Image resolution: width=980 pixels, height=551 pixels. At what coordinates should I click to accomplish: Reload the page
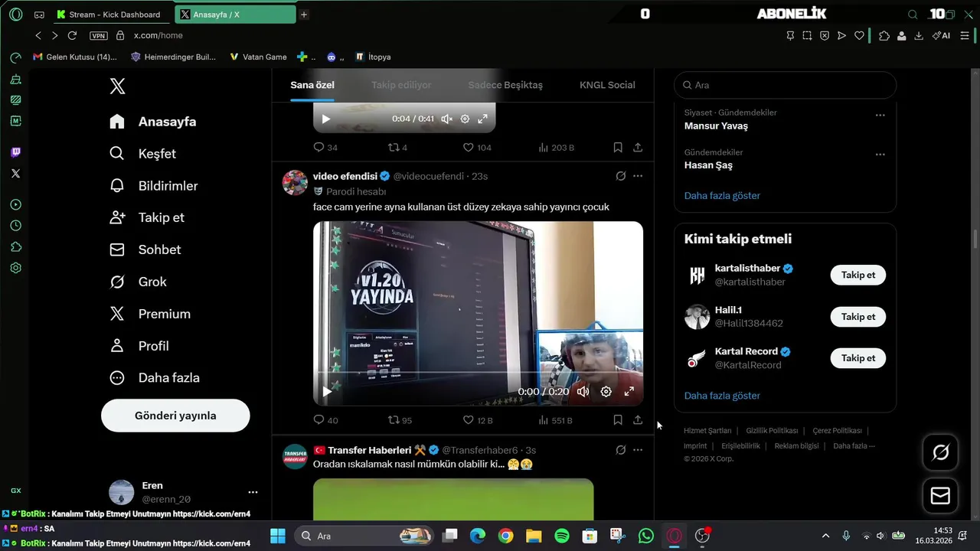click(x=72, y=35)
